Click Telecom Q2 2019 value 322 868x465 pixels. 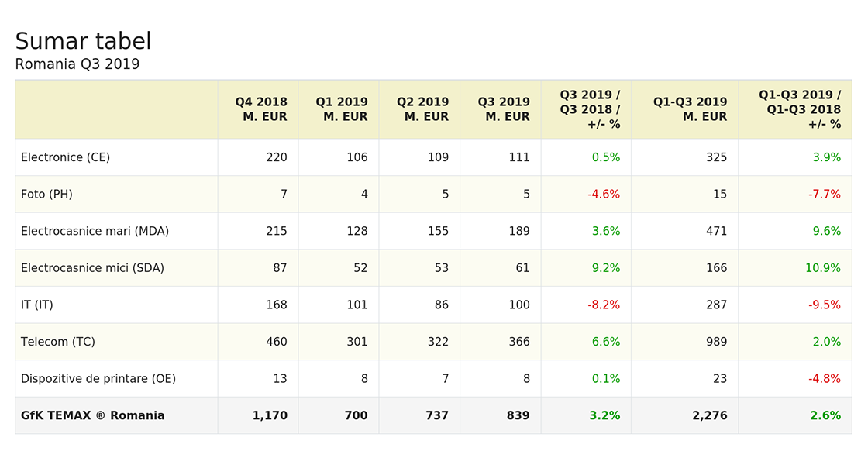pyautogui.click(x=438, y=342)
